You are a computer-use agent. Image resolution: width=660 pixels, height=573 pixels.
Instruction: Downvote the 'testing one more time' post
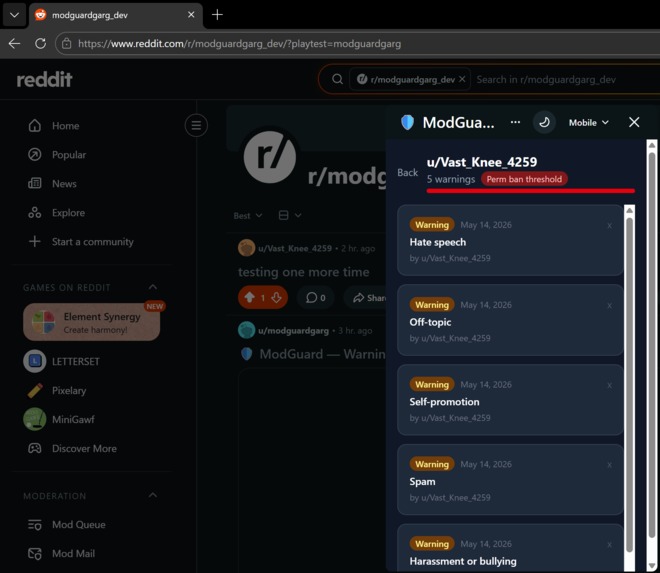277,298
